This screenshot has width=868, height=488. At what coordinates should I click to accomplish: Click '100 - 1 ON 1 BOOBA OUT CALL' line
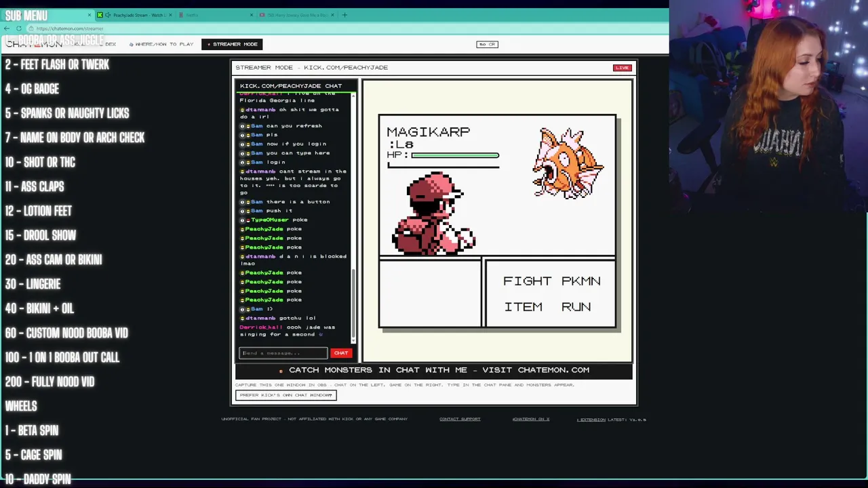(x=62, y=357)
